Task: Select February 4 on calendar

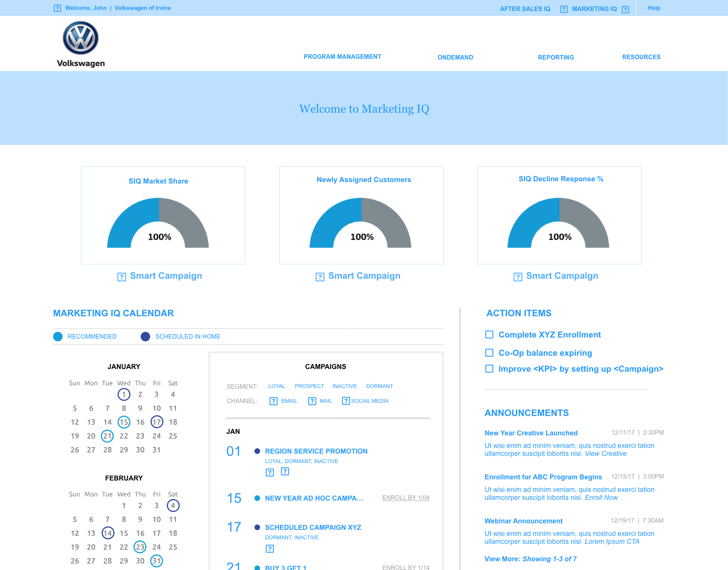Action: 173,506
